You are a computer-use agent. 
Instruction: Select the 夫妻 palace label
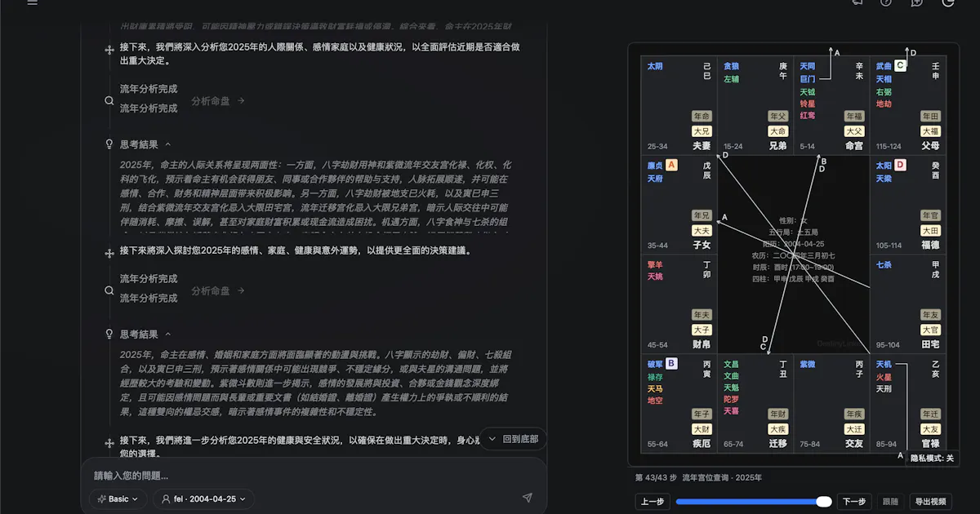click(x=702, y=146)
